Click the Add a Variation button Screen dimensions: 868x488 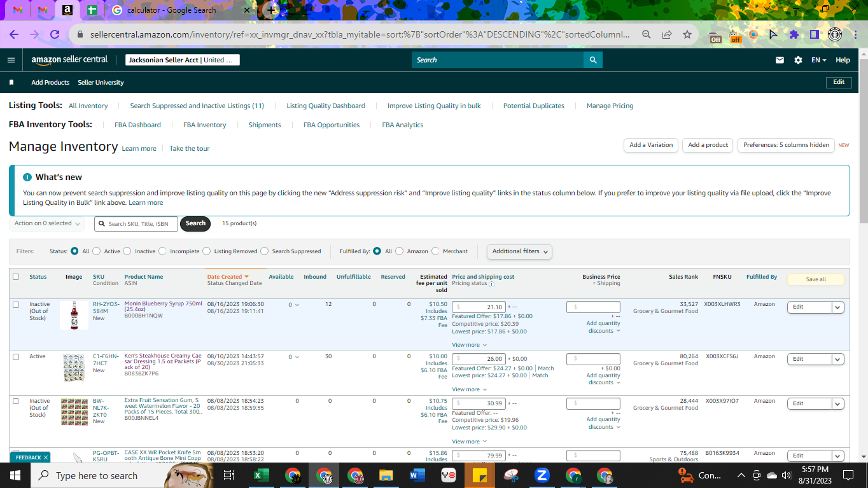coord(651,145)
